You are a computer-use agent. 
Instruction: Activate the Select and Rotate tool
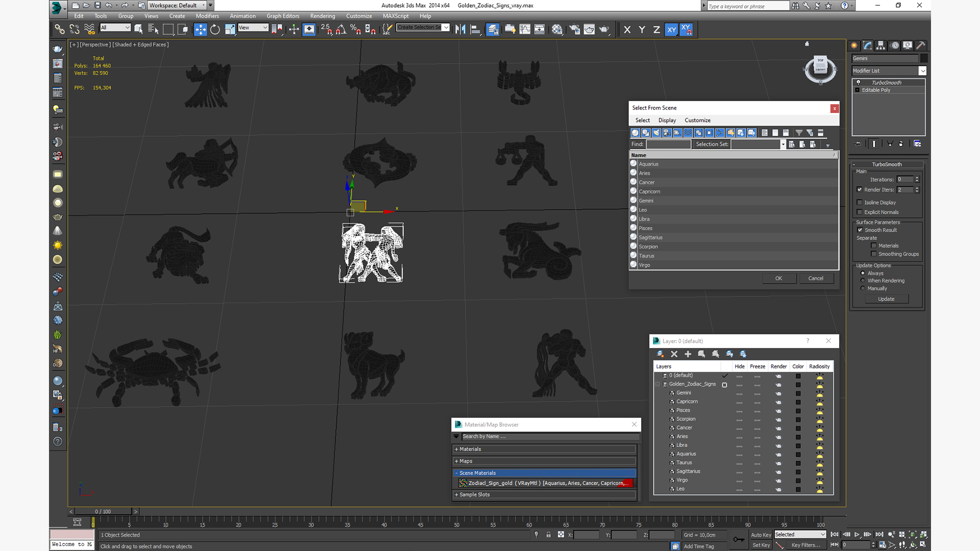(215, 29)
